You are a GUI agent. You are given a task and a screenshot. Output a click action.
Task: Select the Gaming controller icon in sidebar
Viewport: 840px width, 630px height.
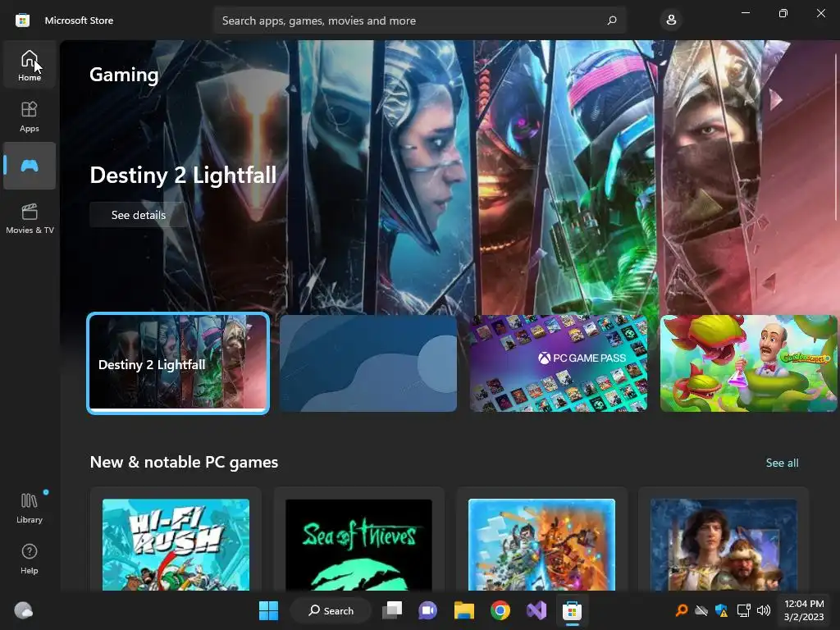(x=30, y=166)
